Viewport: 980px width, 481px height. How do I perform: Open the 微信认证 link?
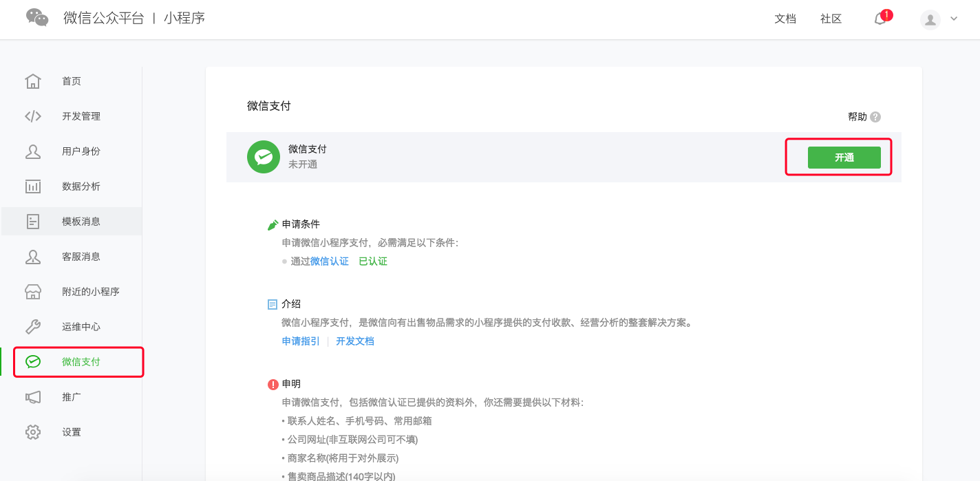click(x=330, y=261)
